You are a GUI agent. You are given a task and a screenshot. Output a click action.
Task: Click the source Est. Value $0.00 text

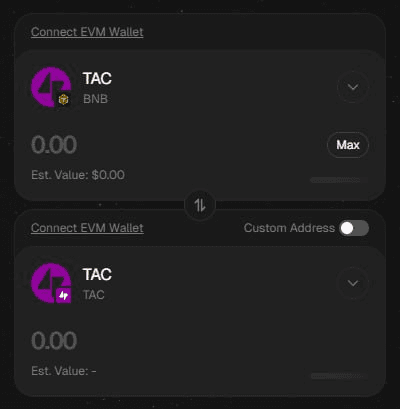point(78,175)
